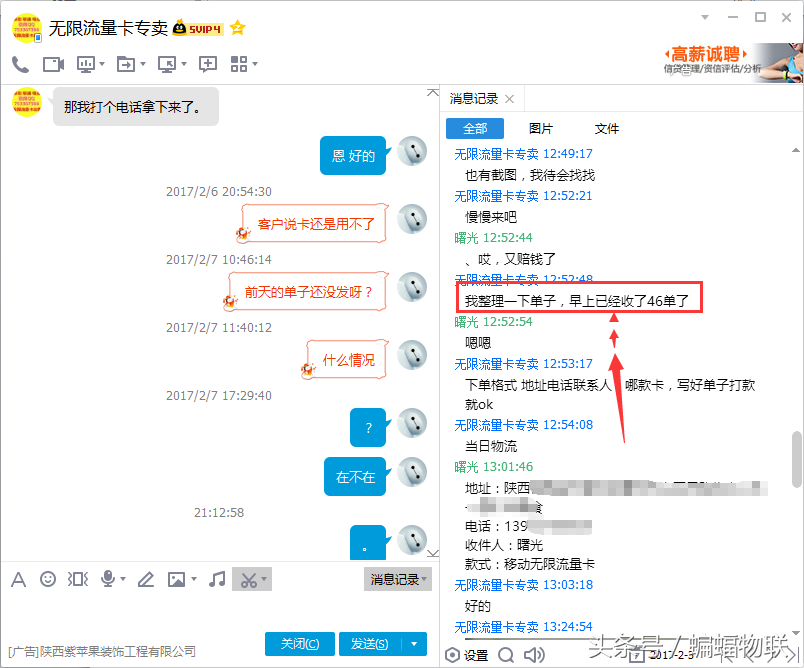Image resolution: width=804 pixels, height=668 pixels.
Task: Record a voice message with the microphone
Action: [106, 579]
